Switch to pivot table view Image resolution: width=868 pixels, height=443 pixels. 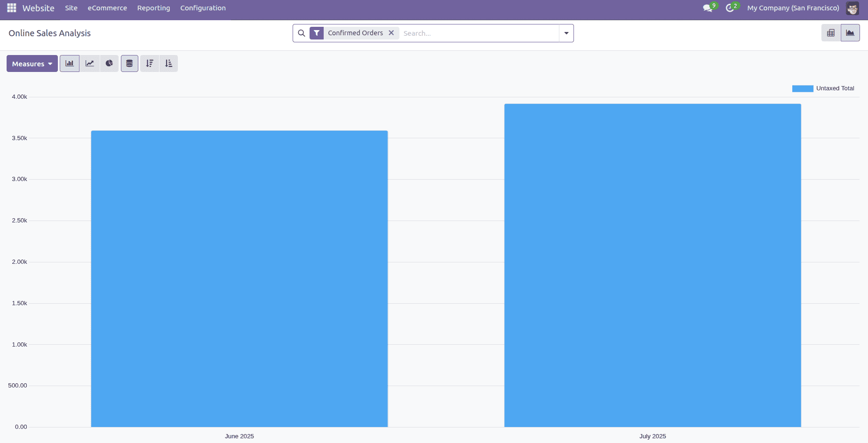click(x=831, y=33)
